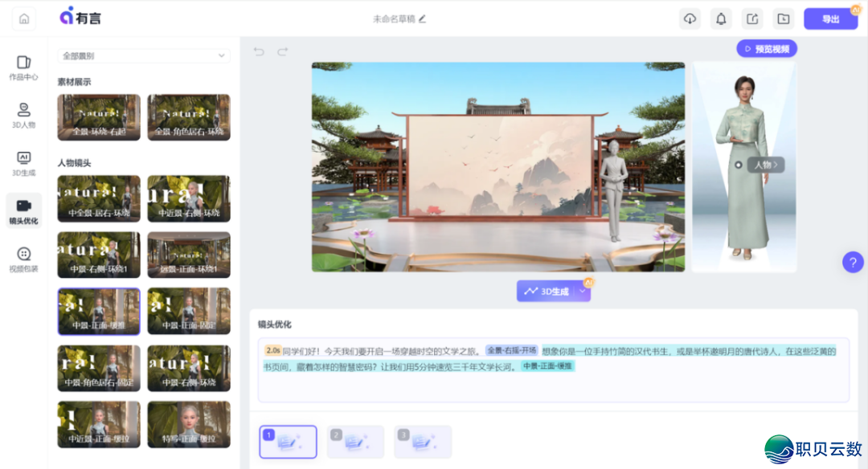This screenshot has height=469, width=868.
Task: Click the share icon in the top toolbar
Action: 752,18
